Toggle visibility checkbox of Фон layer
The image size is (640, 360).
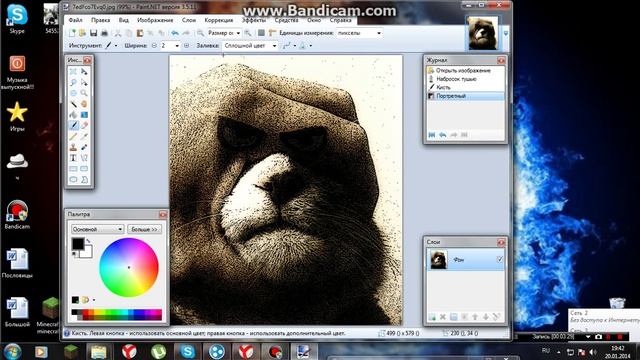(x=500, y=259)
